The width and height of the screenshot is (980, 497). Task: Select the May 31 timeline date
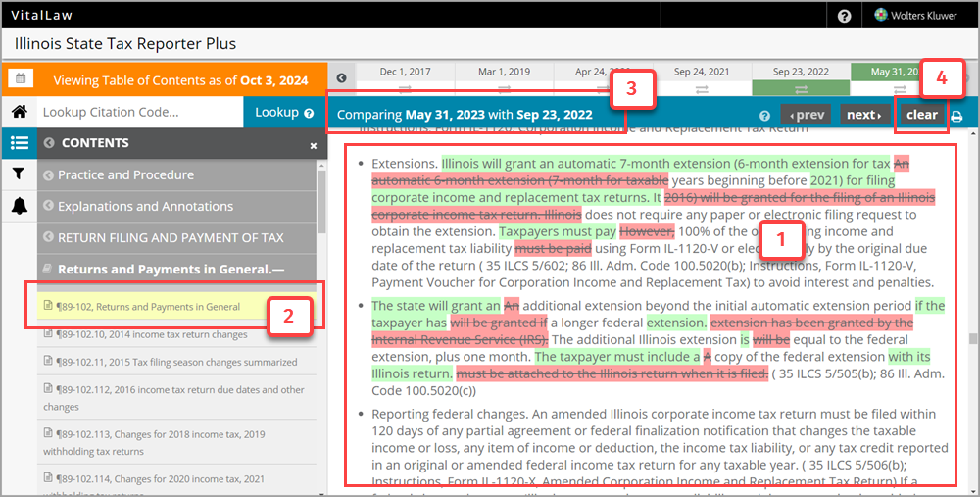[895, 72]
